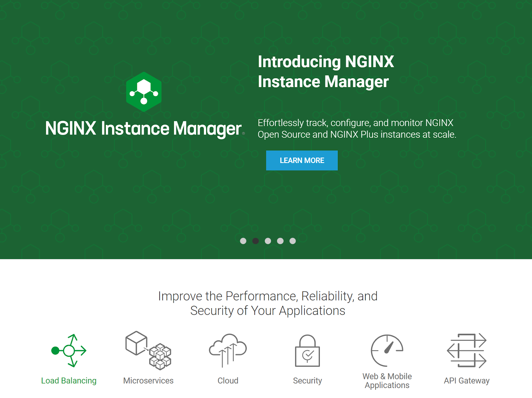Image resolution: width=532 pixels, height=398 pixels.
Task: Open the Security text link
Action: click(307, 380)
